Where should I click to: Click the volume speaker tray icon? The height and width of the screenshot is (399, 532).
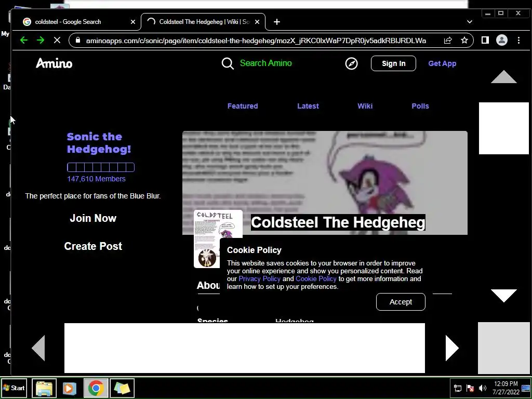pyautogui.click(x=483, y=388)
